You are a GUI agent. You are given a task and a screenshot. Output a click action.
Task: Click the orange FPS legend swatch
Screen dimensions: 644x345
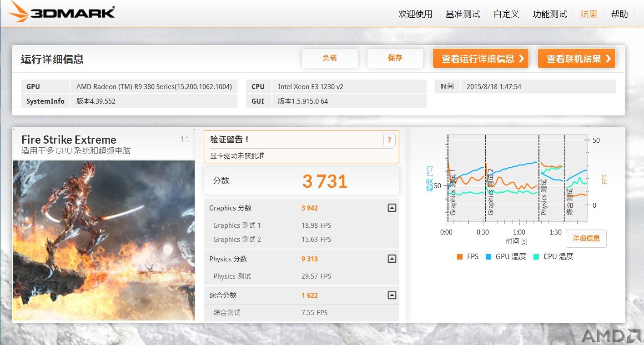point(459,257)
